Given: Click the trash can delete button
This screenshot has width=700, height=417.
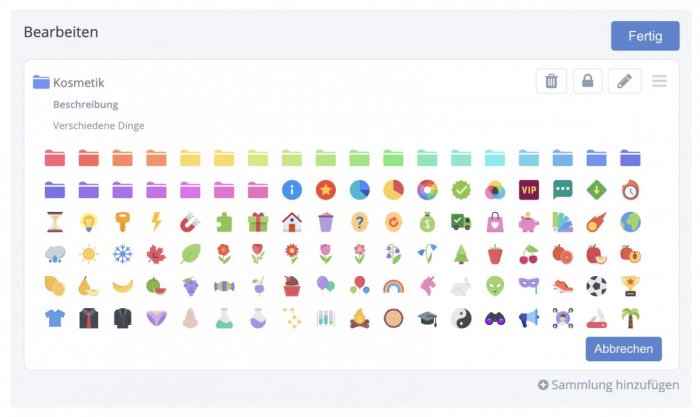Looking at the screenshot, I should (551, 81).
